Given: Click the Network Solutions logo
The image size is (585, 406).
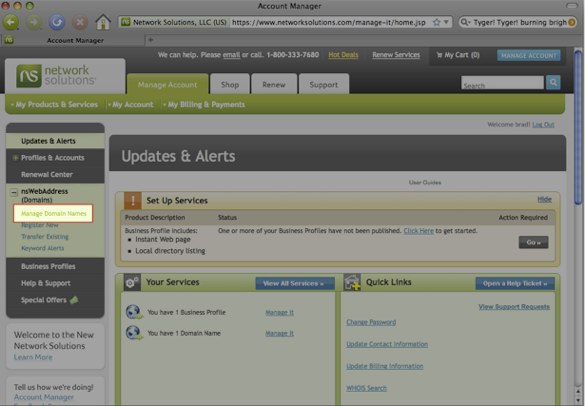Looking at the screenshot, I should click(x=56, y=75).
